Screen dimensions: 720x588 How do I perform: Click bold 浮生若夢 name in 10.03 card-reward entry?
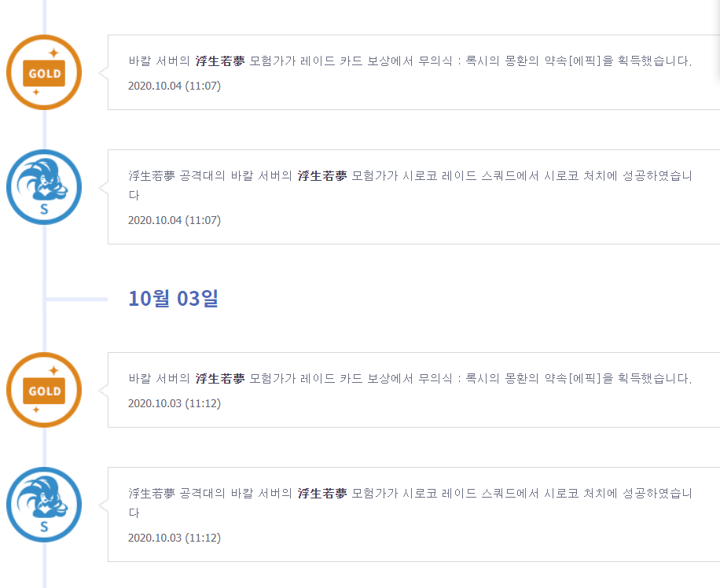[x=220, y=379]
